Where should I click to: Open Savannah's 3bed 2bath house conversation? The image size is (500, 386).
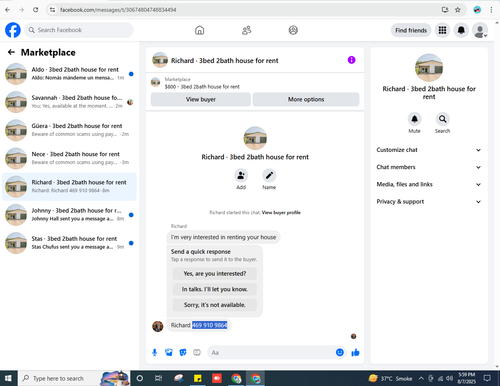(69, 102)
